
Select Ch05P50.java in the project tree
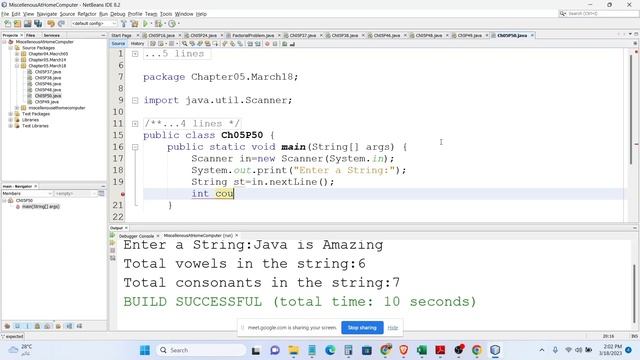click(48, 96)
